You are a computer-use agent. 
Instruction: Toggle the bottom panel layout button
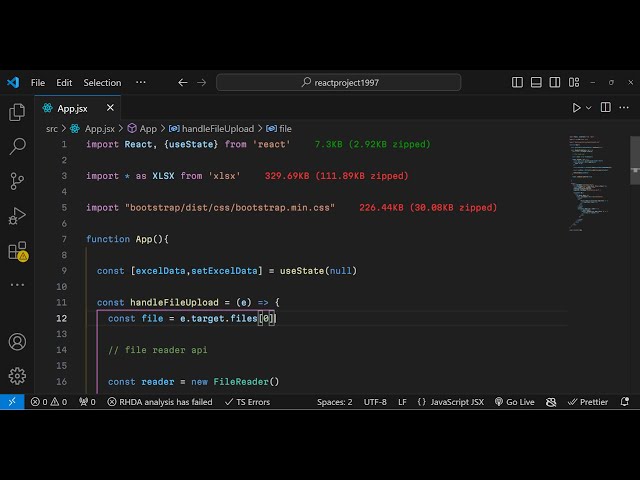(x=535, y=83)
